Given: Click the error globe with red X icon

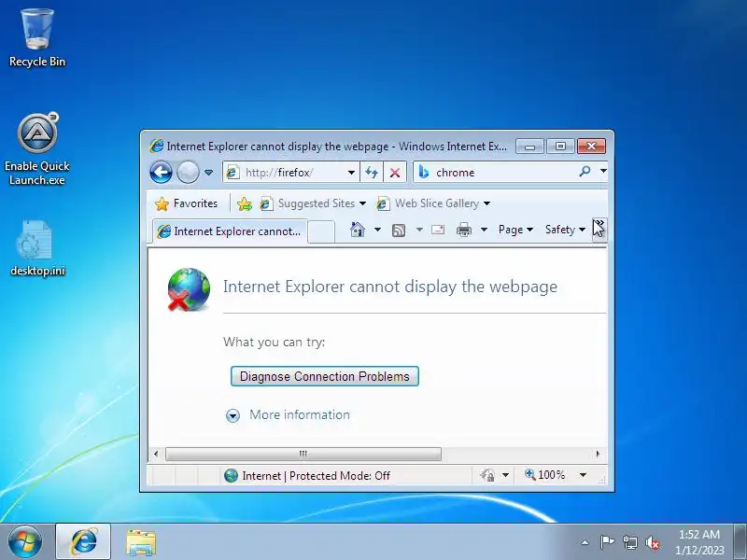Looking at the screenshot, I should click(x=189, y=289).
